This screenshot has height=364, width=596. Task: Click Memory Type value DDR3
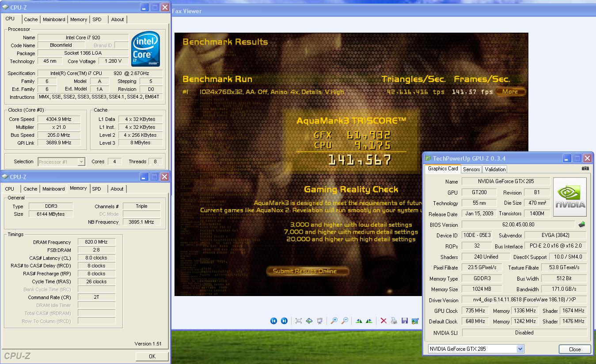pos(51,206)
